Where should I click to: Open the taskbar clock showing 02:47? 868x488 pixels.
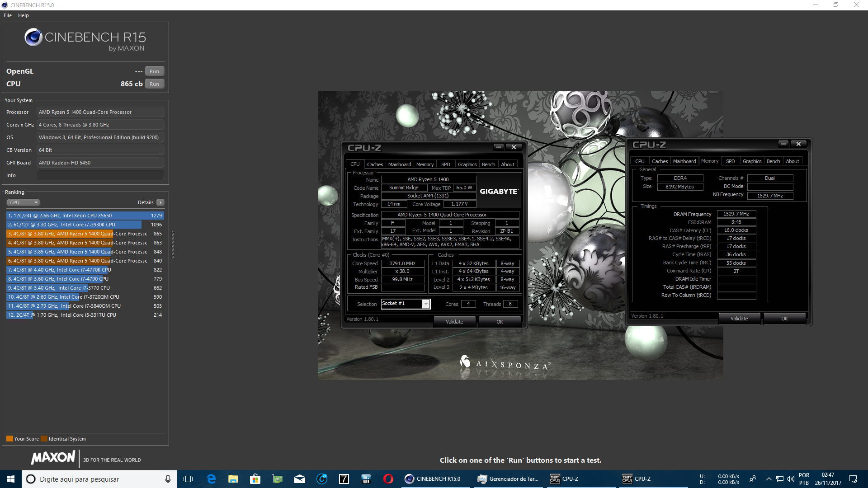[x=828, y=479]
